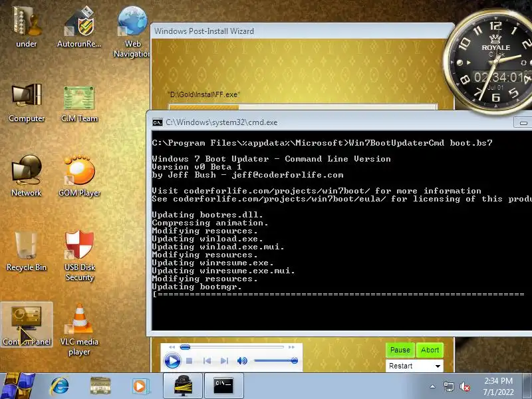Open the C.M Team desktop icon

79,103
